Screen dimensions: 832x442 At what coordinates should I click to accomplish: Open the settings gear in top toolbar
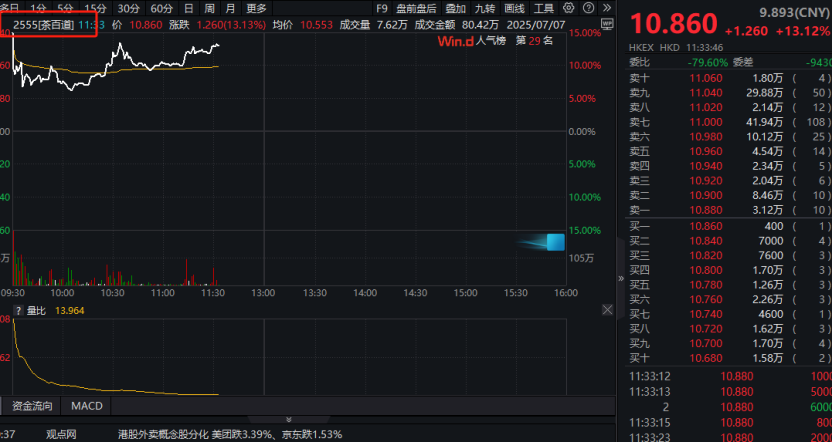tap(569, 9)
